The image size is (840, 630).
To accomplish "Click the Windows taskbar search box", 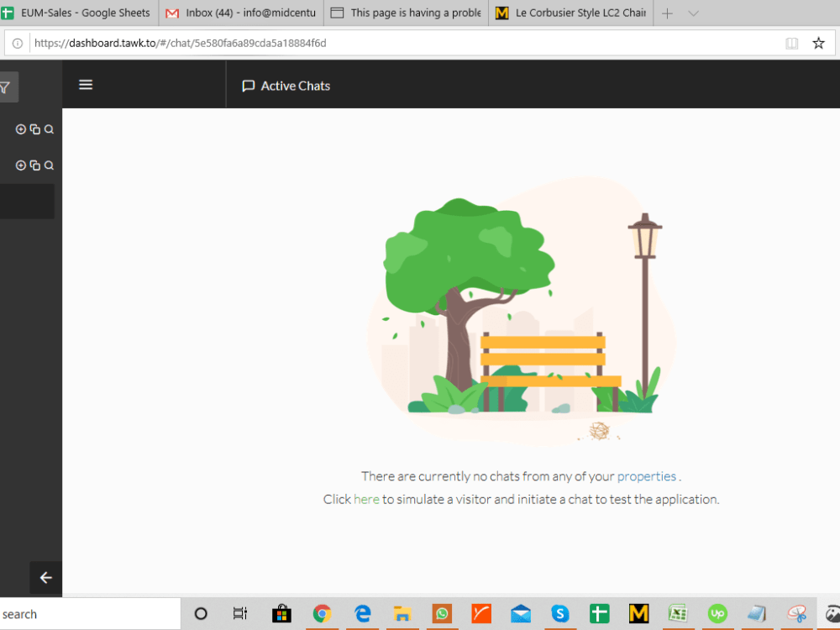I will (90, 614).
